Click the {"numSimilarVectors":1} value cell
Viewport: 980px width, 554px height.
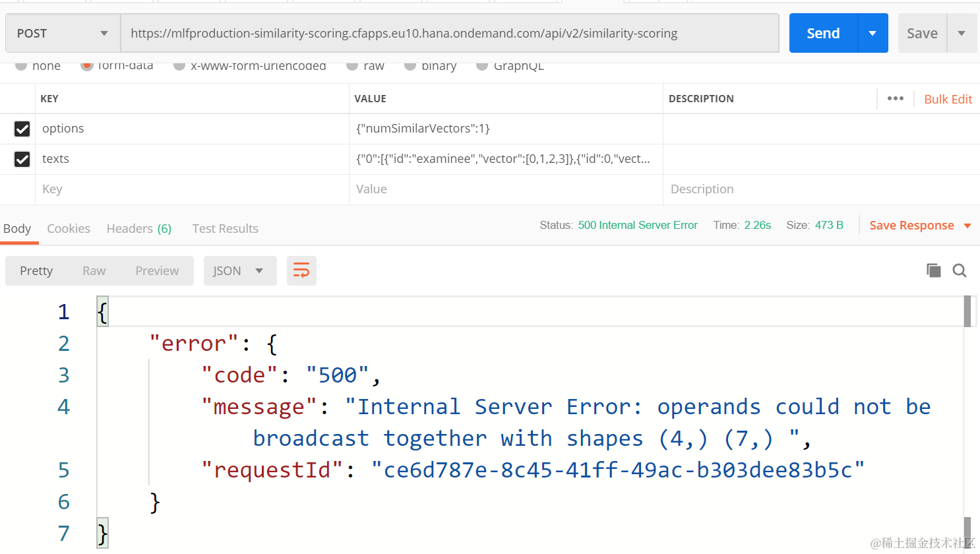pos(506,129)
